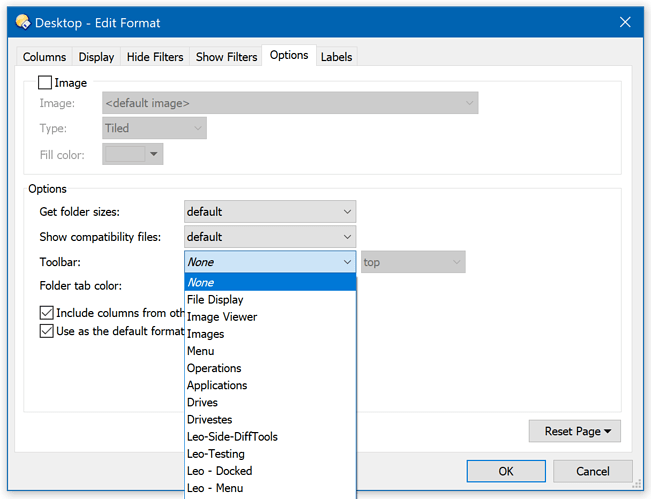Image resolution: width=651 pixels, height=499 pixels.
Task: Collapse the Toolbar dropdown list
Action: 347,262
